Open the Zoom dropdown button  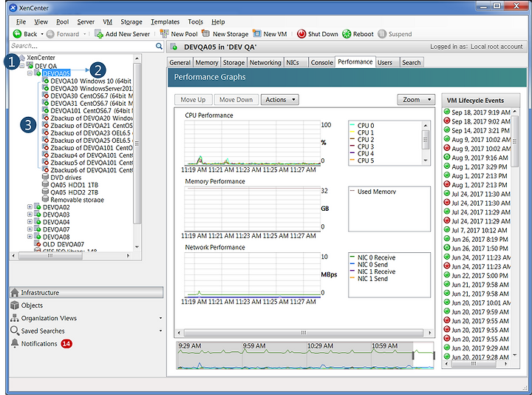click(x=416, y=100)
